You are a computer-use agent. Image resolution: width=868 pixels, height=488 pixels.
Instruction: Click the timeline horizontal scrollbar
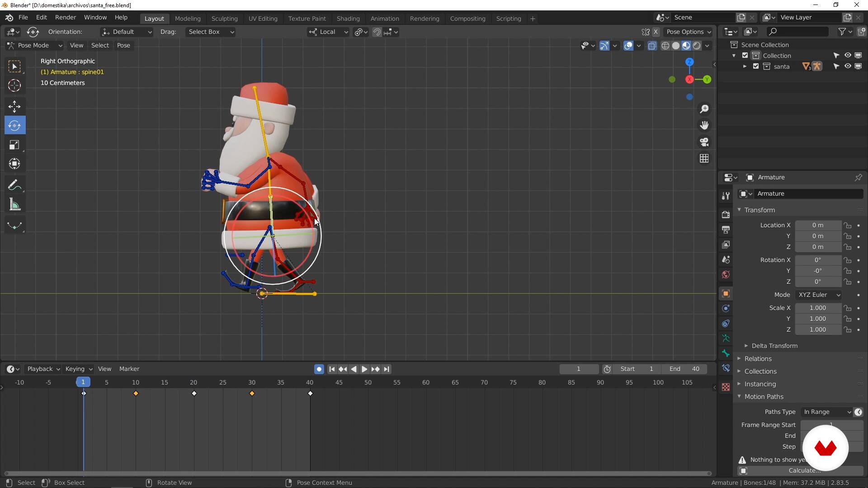357,474
